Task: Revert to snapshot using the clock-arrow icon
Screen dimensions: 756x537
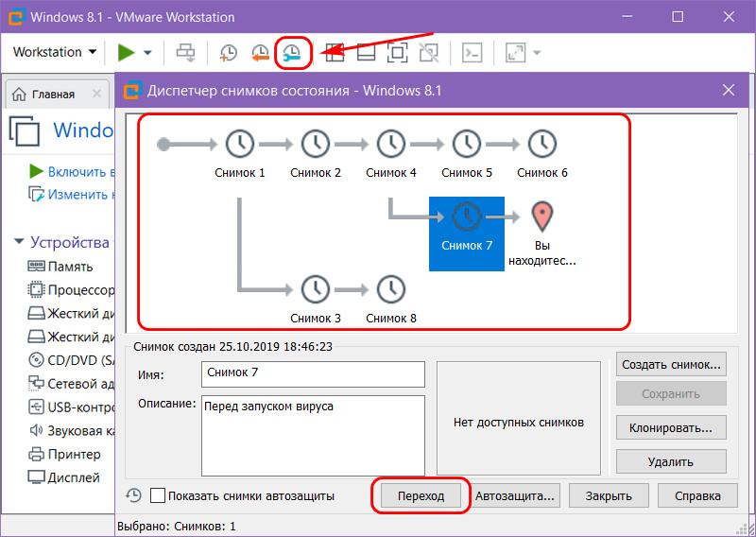Action: (x=261, y=53)
